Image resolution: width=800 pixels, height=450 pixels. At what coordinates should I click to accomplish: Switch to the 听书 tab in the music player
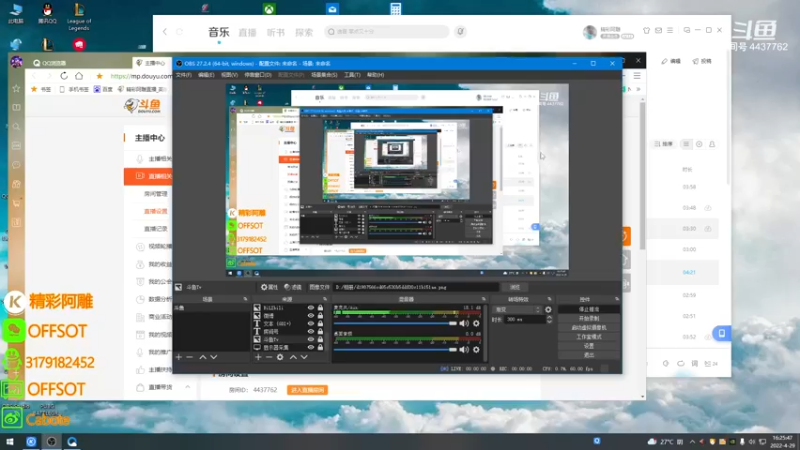(276, 33)
